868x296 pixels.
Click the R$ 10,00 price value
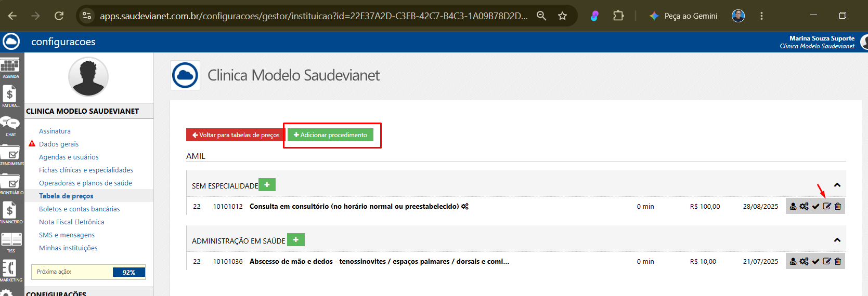tap(703, 261)
